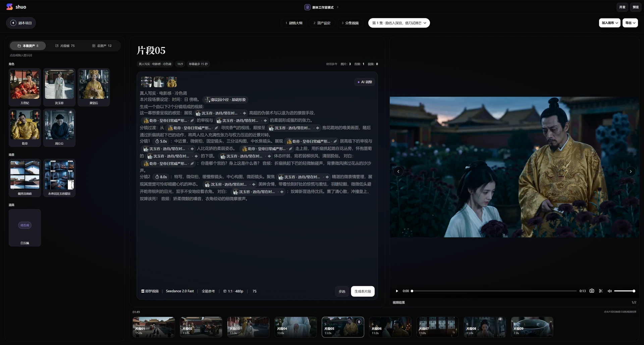Click the 分镜2 8.0s timer chip

point(161,177)
